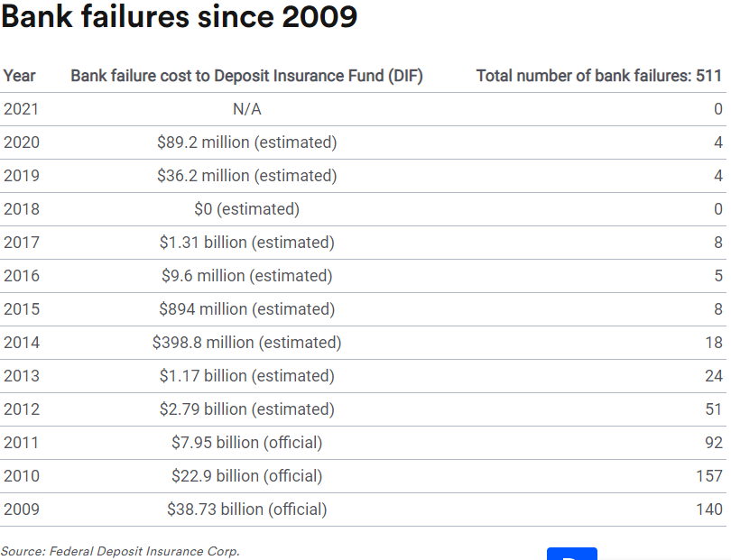Click the $894 million cost cell
Screen dimensions: 731x560
click(246, 309)
